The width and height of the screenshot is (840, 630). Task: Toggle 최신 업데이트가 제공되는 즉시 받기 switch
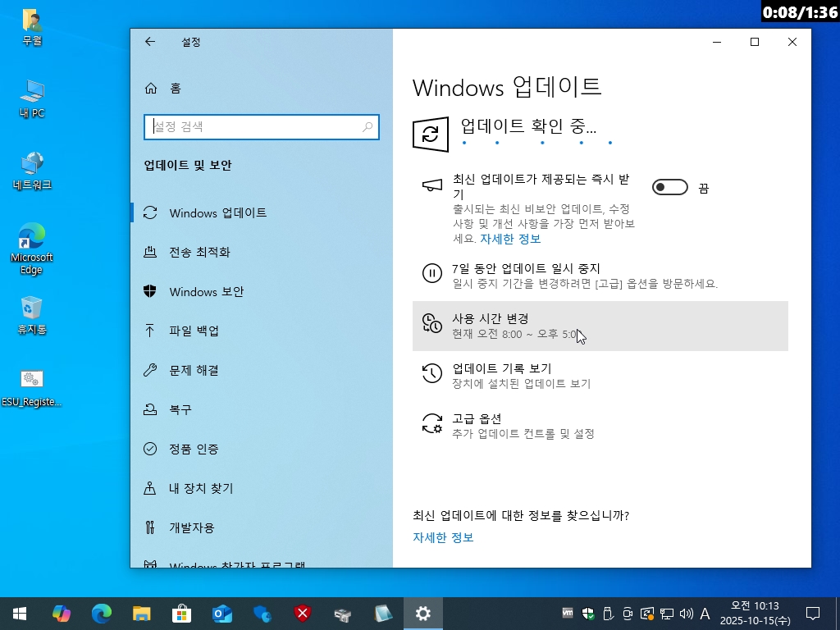tap(669, 188)
